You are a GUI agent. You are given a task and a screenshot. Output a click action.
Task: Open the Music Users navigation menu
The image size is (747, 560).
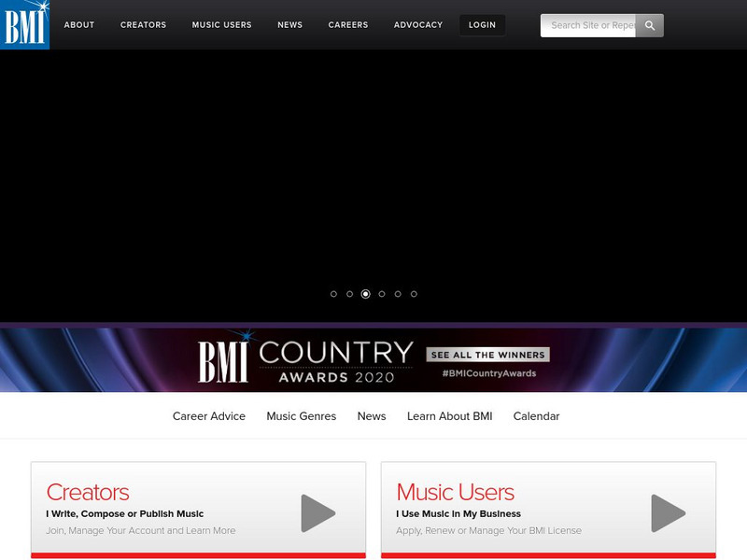click(221, 25)
